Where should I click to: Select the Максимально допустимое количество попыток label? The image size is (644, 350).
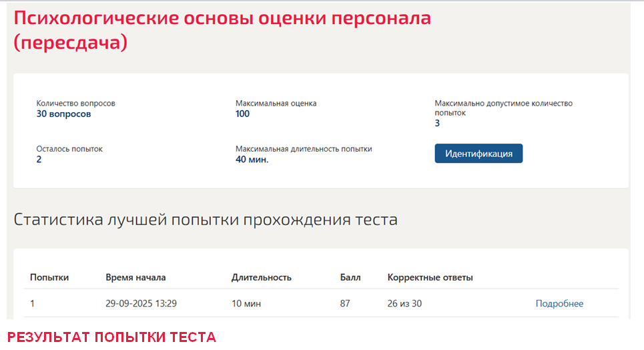tap(504, 108)
